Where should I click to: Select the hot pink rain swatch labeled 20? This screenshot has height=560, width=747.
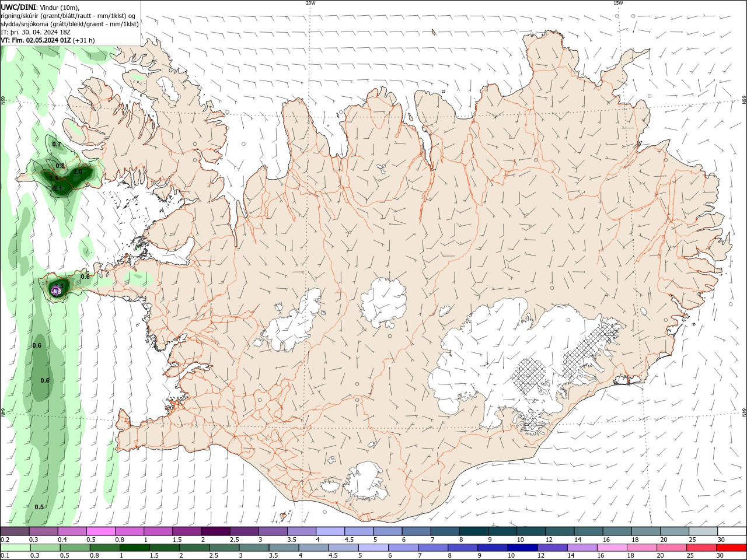672,548
